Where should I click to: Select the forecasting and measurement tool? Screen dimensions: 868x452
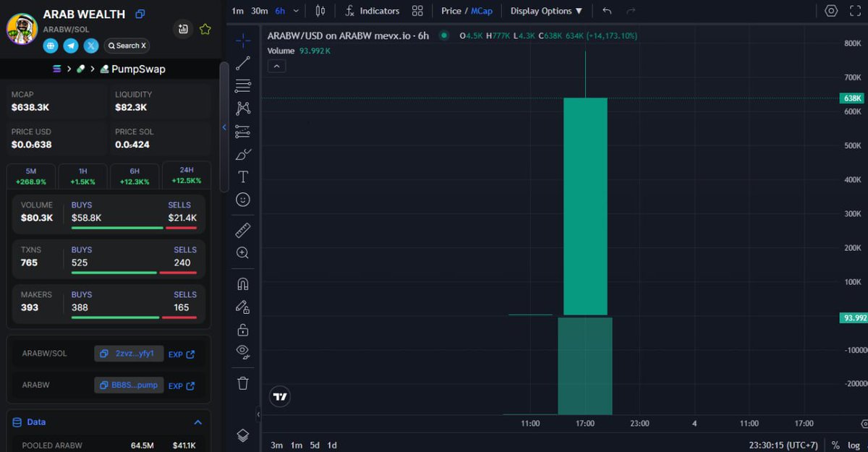point(243,131)
